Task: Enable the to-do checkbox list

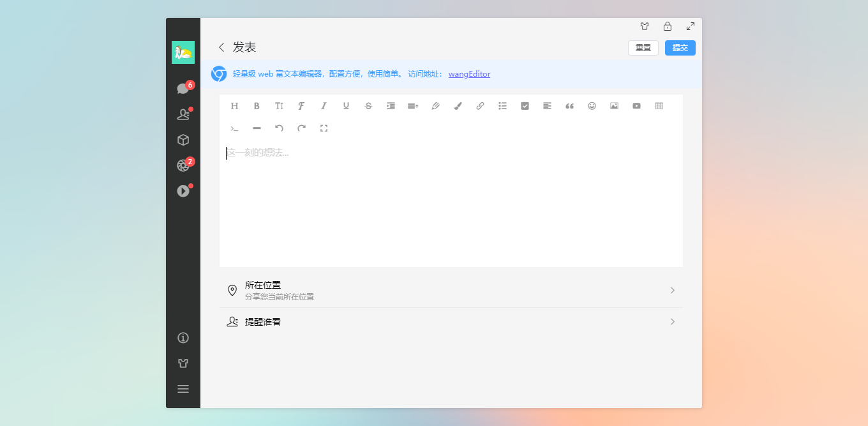Action: [525, 106]
